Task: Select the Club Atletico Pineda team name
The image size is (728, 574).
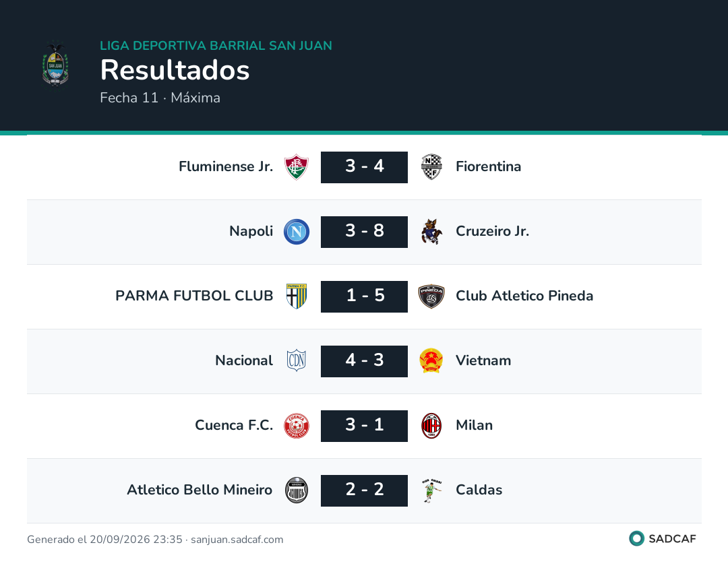Action: coord(524,296)
